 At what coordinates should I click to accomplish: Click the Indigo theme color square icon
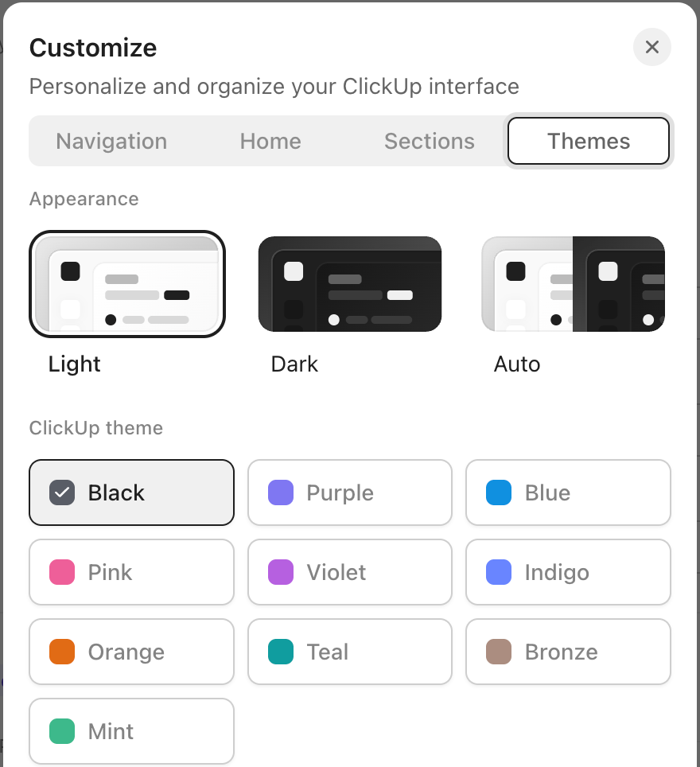click(x=499, y=572)
